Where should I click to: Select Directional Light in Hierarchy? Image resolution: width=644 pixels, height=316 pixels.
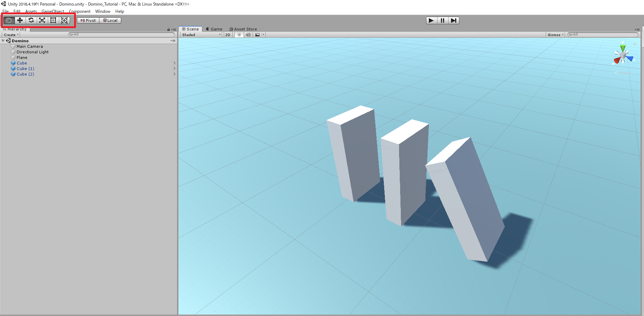pyautogui.click(x=33, y=52)
